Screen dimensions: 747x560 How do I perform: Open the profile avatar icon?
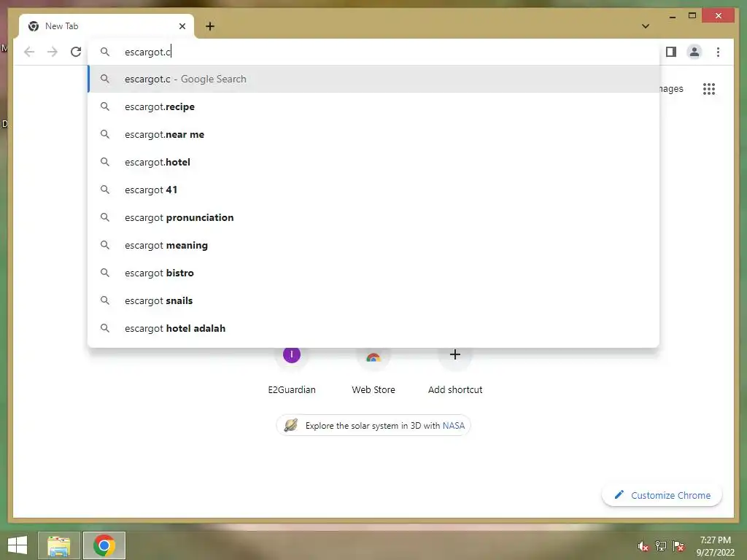[x=694, y=52]
